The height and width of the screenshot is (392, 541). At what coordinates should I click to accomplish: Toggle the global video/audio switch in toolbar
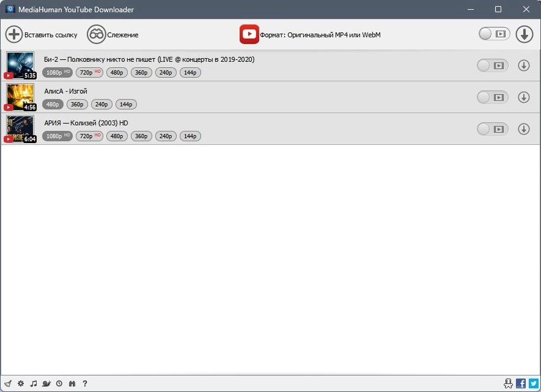494,34
